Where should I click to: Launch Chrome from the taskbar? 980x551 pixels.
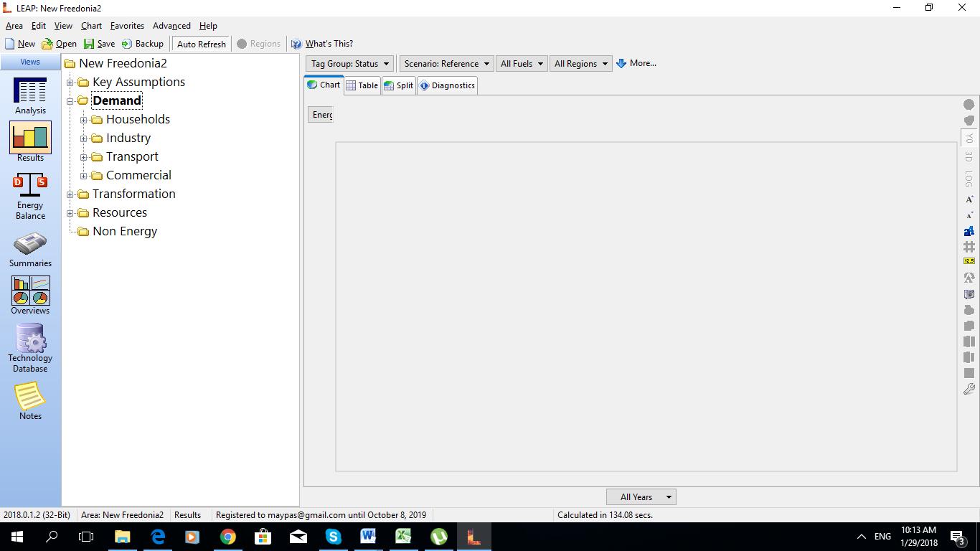click(x=227, y=536)
